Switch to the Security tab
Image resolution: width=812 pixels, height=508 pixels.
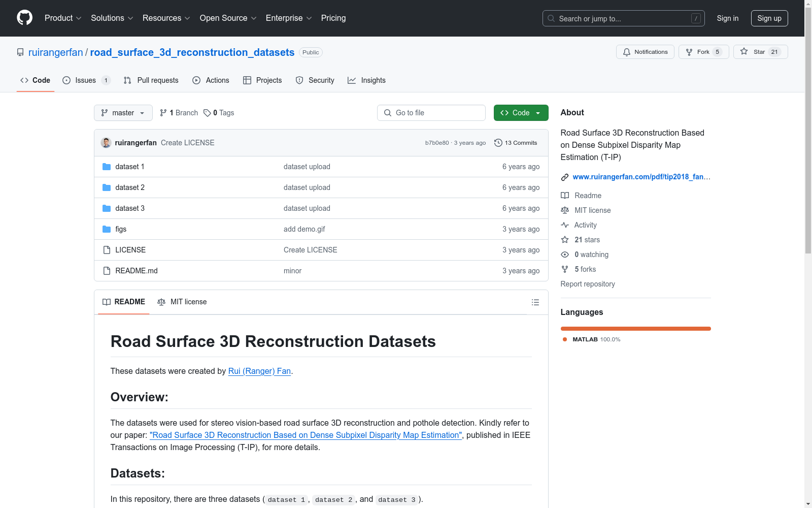[x=315, y=80]
